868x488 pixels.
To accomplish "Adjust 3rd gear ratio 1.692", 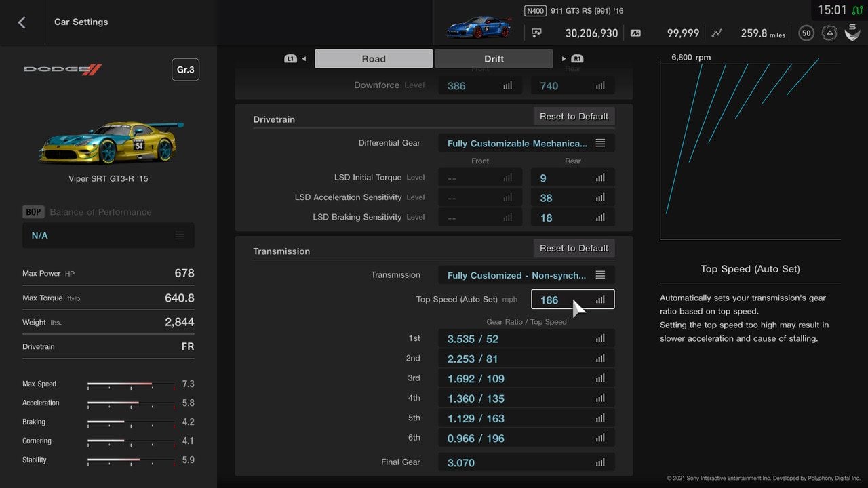I will (x=526, y=378).
